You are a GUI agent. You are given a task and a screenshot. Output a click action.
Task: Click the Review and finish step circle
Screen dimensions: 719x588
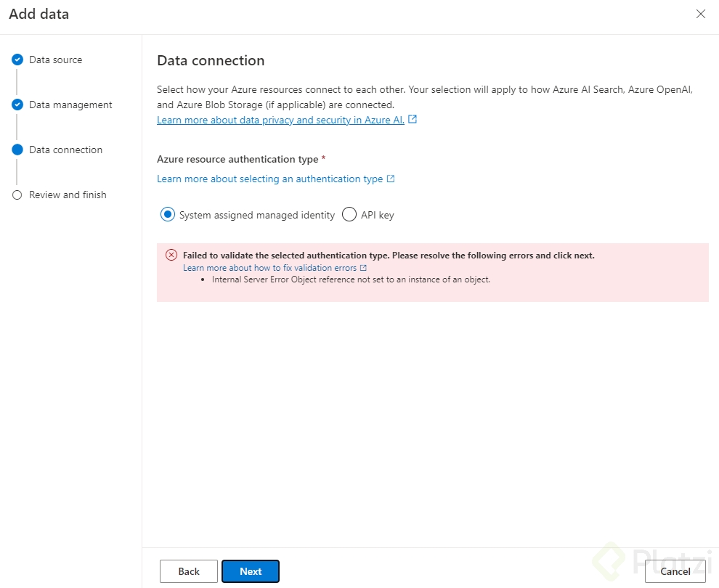pos(17,195)
